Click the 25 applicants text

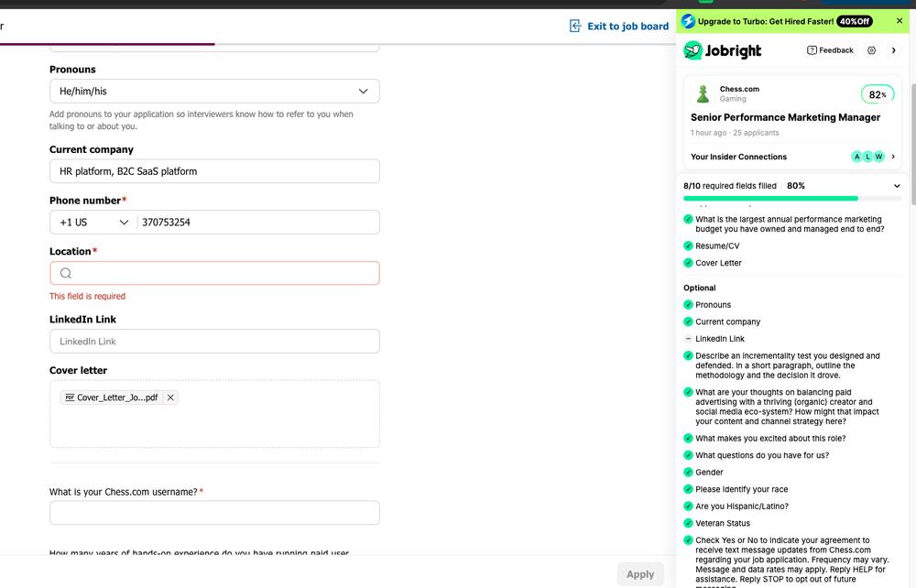[756, 133]
